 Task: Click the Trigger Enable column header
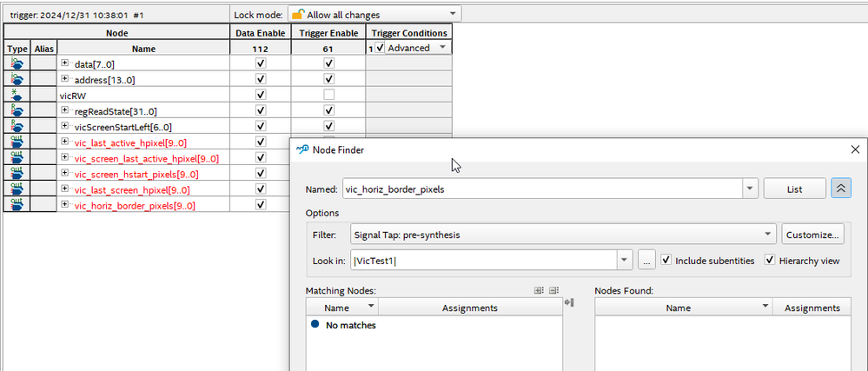[x=328, y=33]
